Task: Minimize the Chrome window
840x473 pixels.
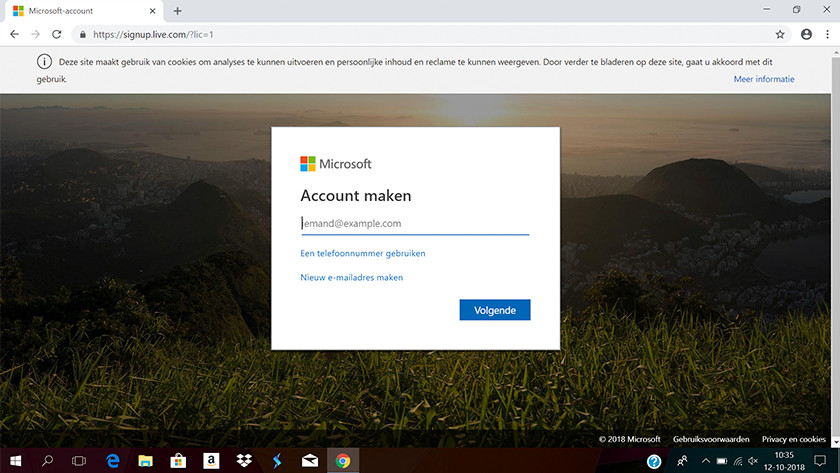Action: (x=767, y=10)
